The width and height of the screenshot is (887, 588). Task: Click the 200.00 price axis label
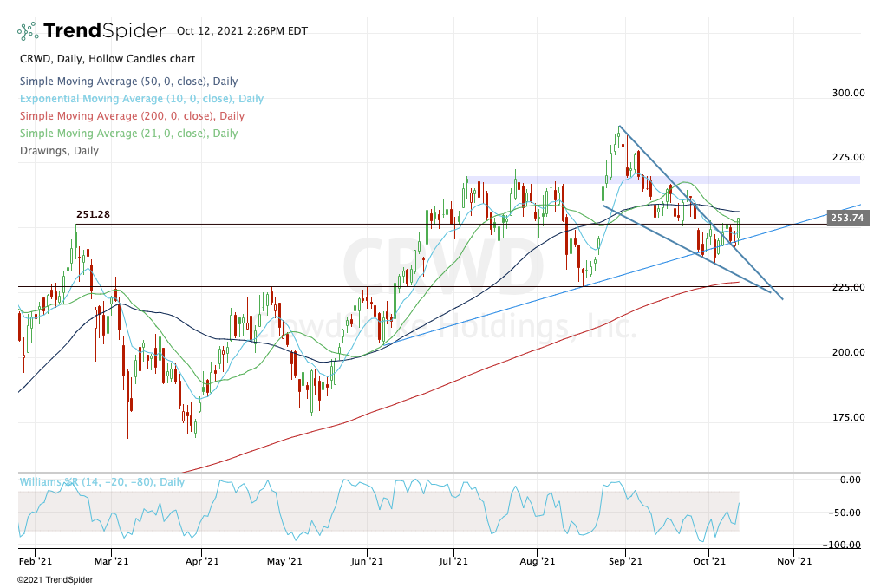[x=848, y=352]
